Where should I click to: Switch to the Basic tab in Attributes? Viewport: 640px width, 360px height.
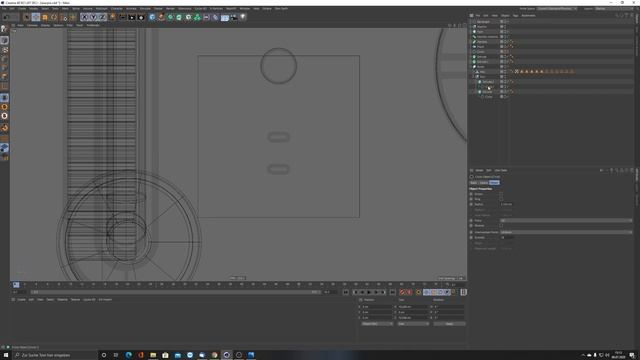[x=473, y=182]
